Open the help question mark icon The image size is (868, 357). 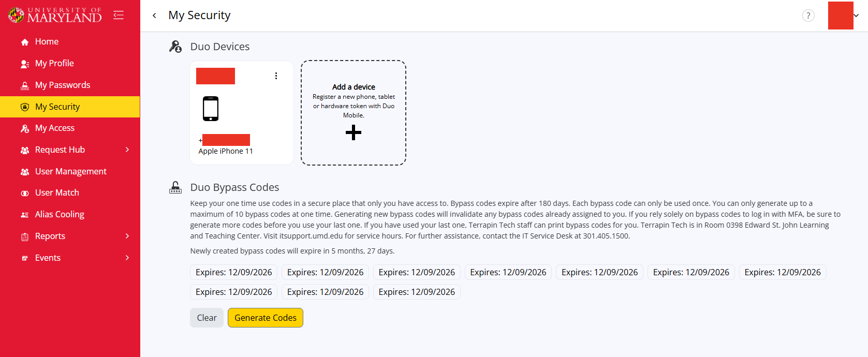pyautogui.click(x=808, y=16)
